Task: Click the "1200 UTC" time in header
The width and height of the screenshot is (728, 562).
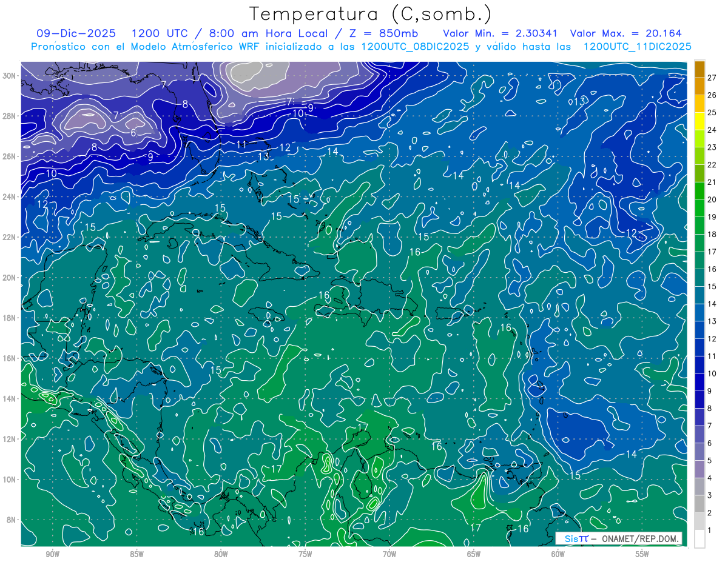Action: click(160, 33)
